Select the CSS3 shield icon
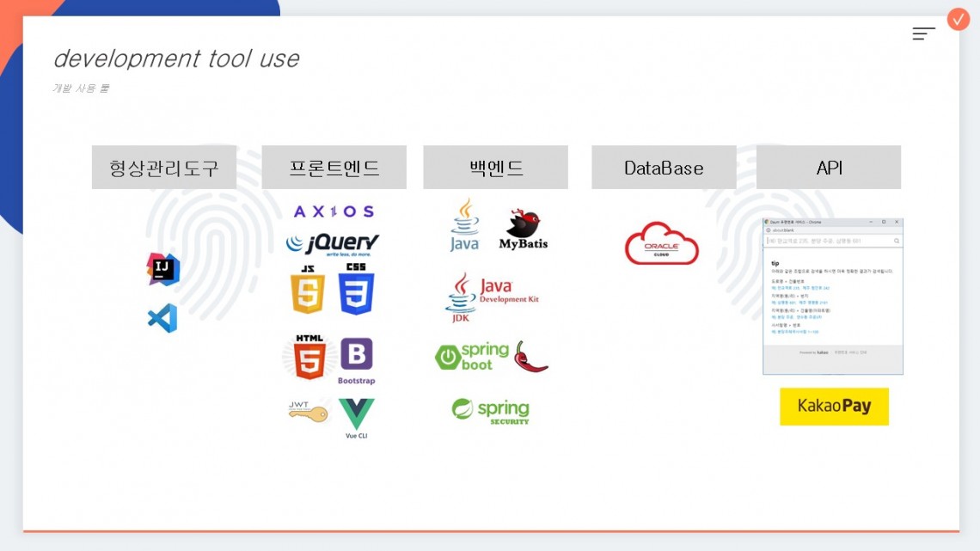980x551 pixels. point(356,288)
